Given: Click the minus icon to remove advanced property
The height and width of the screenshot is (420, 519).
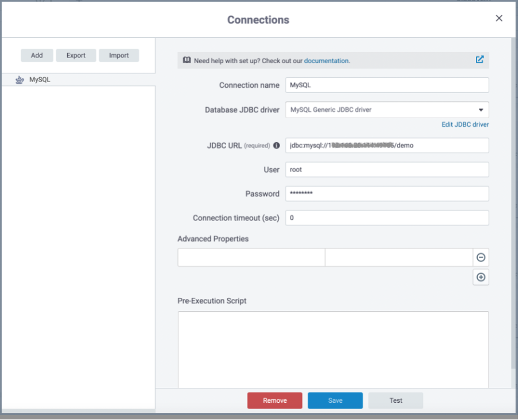Looking at the screenshot, I should point(481,258).
